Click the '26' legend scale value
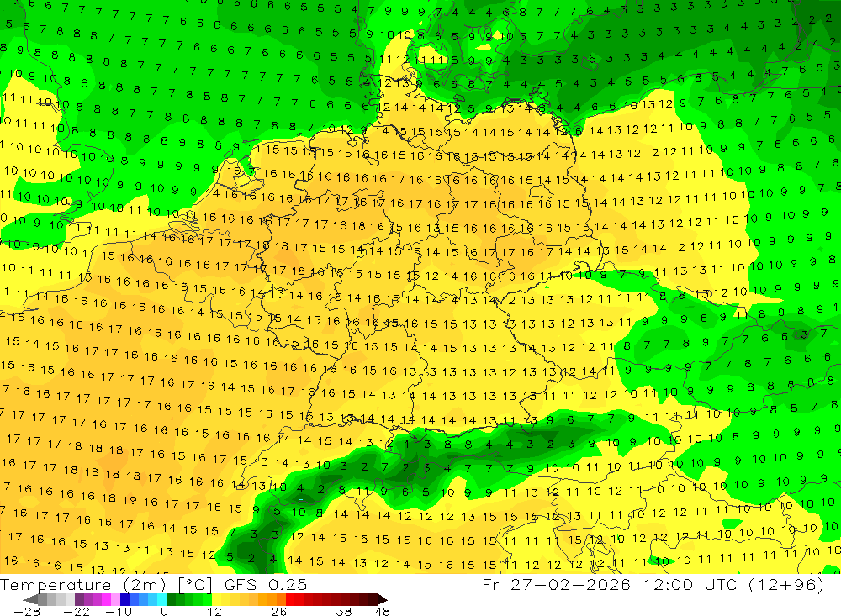The height and width of the screenshot is (616, 841). click(279, 611)
